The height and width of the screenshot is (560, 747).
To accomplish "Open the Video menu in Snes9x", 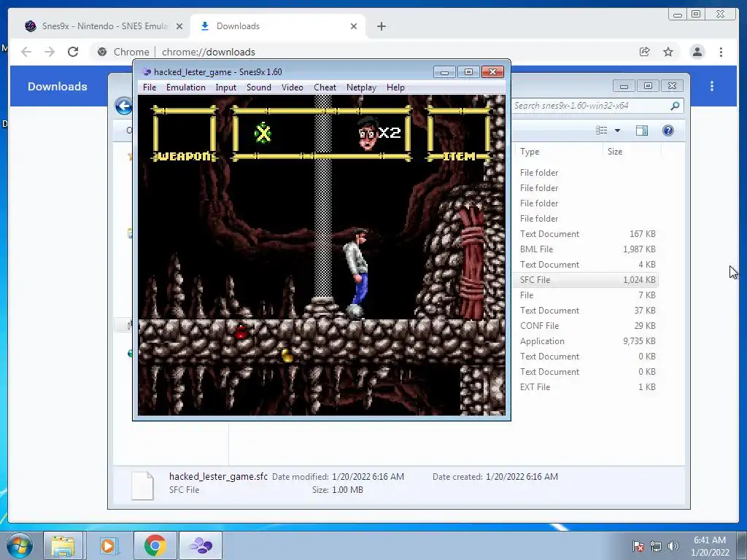I will [292, 87].
